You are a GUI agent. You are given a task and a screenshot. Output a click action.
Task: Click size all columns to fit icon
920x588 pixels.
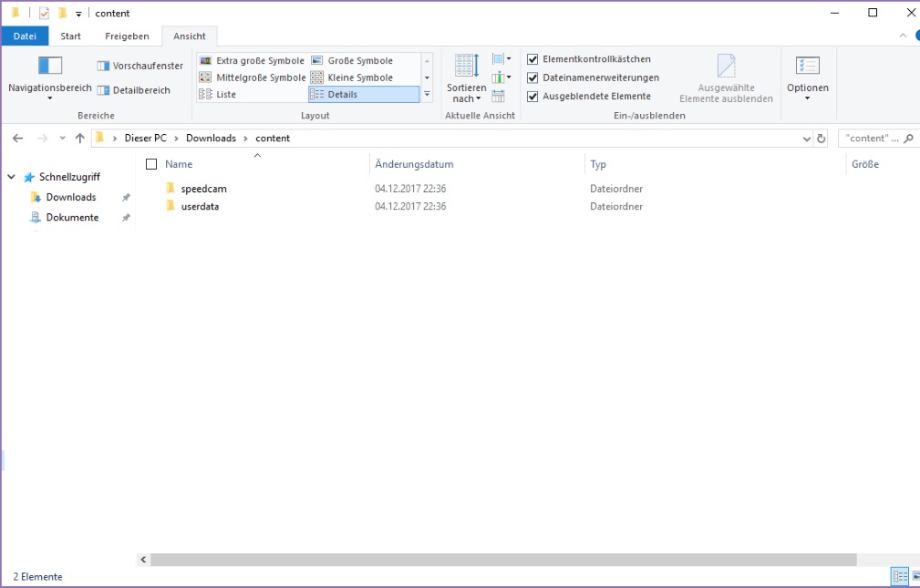[498, 97]
